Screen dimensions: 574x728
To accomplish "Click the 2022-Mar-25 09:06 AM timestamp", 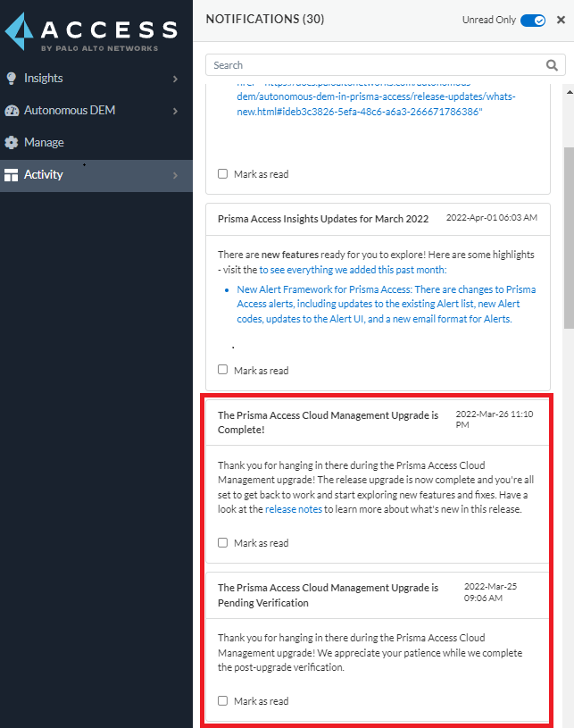I will [490, 592].
